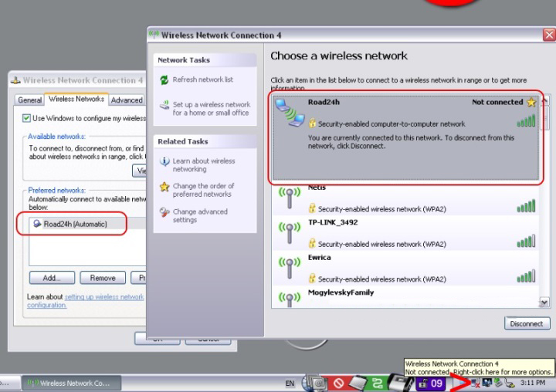Click the padlock icon on the Ewrica entry
The height and width of the screenshot is (392, 556).
[312, 279]
